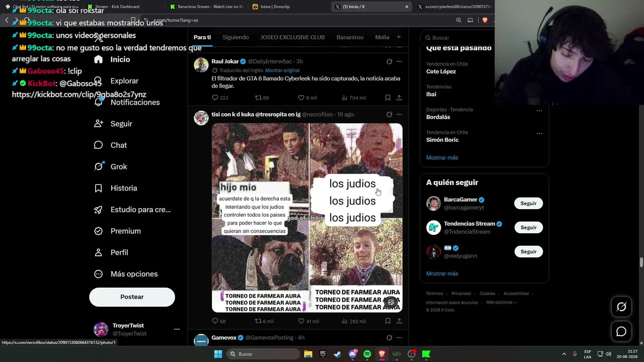Follow Tendencias Stream with Seguir button
The image size is (644, 362).
(x=528, y=228)
